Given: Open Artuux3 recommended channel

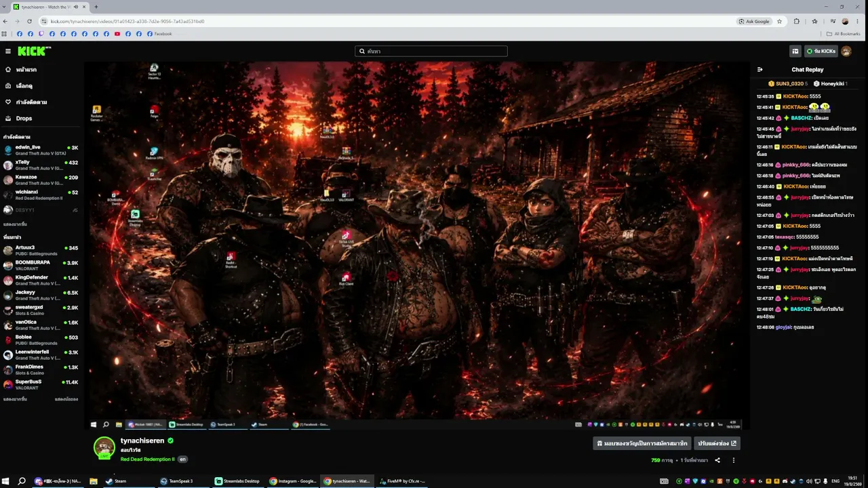Looking at the screenshot, I should [x=41, y=250].
